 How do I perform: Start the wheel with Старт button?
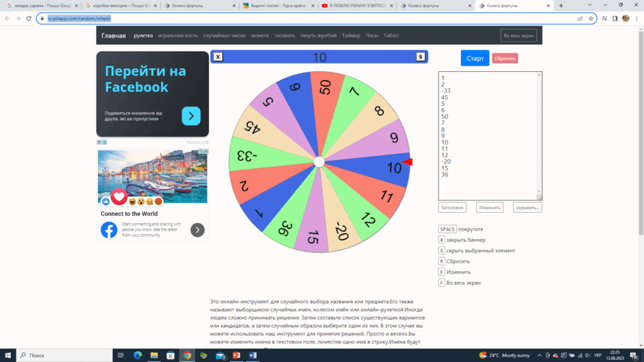tap(475, 58)
